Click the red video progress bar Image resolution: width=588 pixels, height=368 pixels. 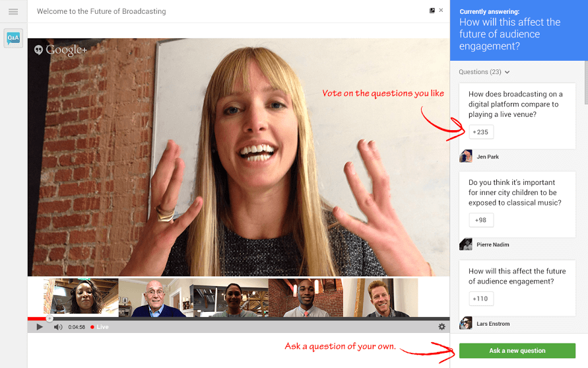pyautogui.click(x=37, y=319)
